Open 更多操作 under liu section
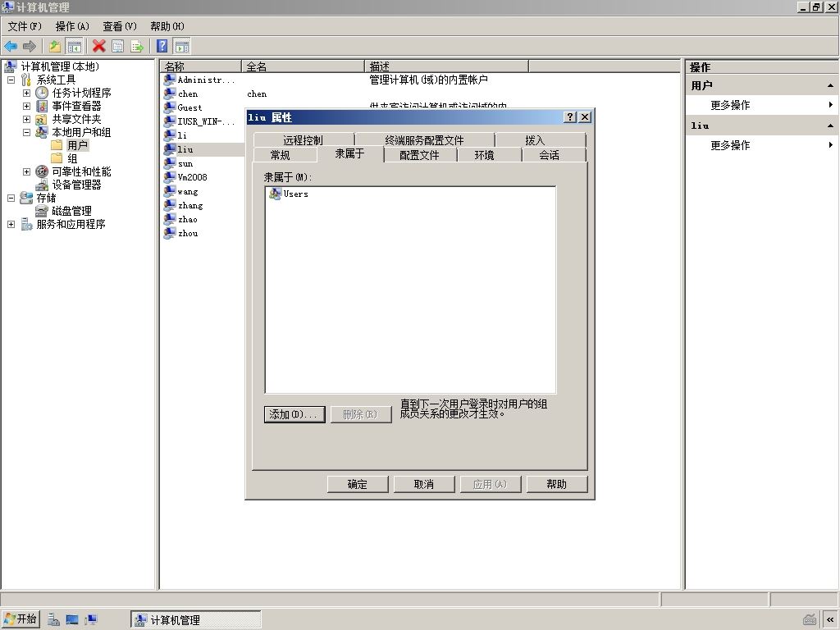The height and width of the screenshot is (630, 840). (x=729, y=145)
